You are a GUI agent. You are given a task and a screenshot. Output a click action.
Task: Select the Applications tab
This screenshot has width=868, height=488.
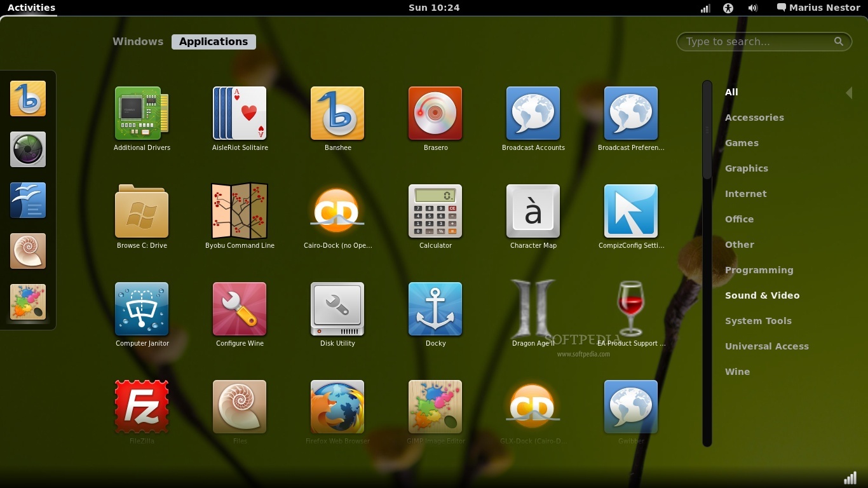coord(214,41)
